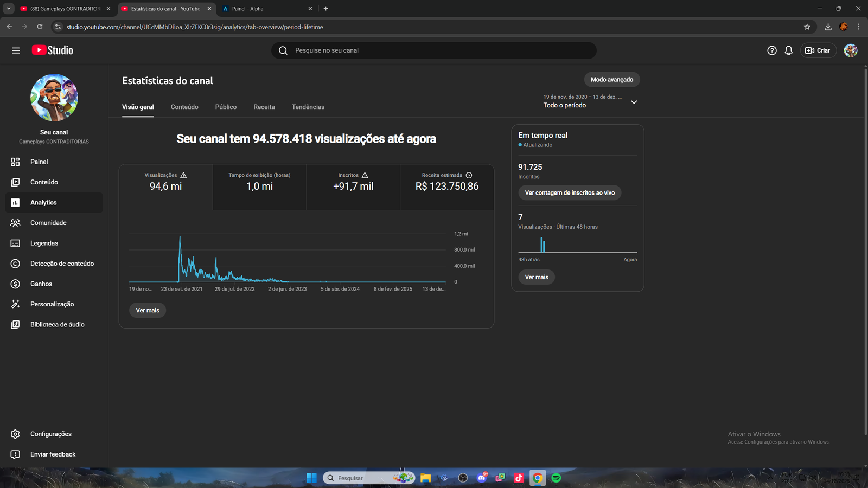Screen dimensions: 868x488
Task: Click Ver contagem de inscritos ao vivo
Action: pyautogui.click(x=570, y=192)
